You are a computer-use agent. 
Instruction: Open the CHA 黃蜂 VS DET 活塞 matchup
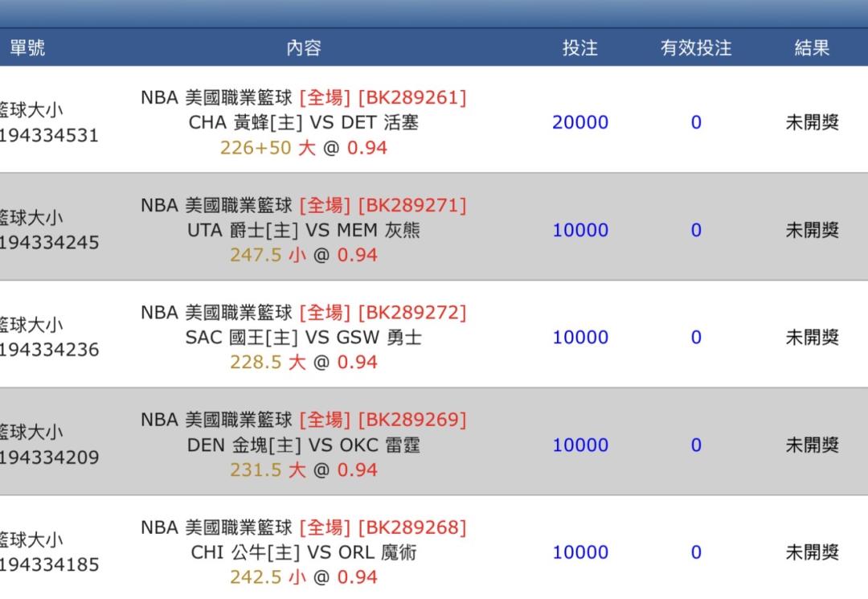pos(303,123)
